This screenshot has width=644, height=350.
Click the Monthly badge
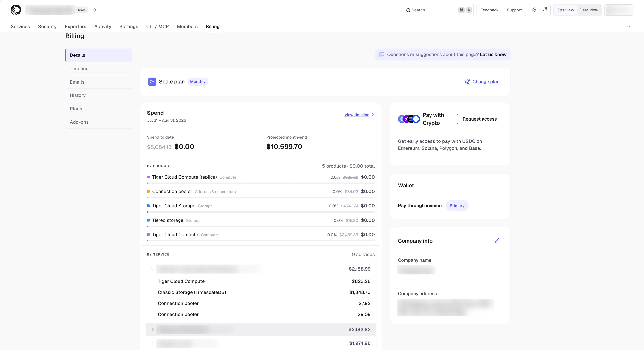click(x=198, y=81)
